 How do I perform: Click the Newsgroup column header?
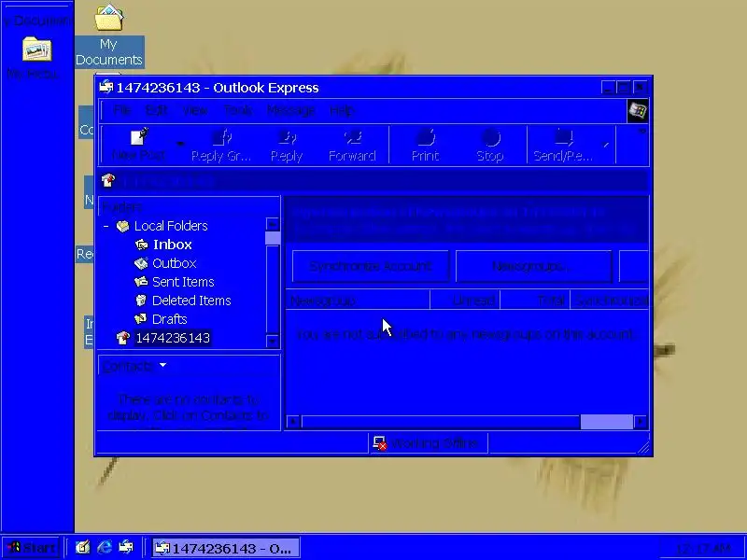pyautogui.click(x=358, y=301)
